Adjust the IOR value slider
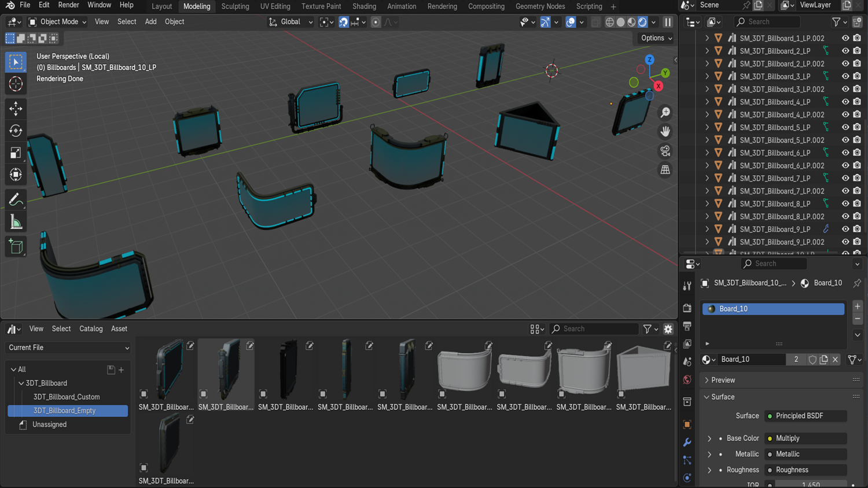Screen dimensions: 868x488 (811, 485)
